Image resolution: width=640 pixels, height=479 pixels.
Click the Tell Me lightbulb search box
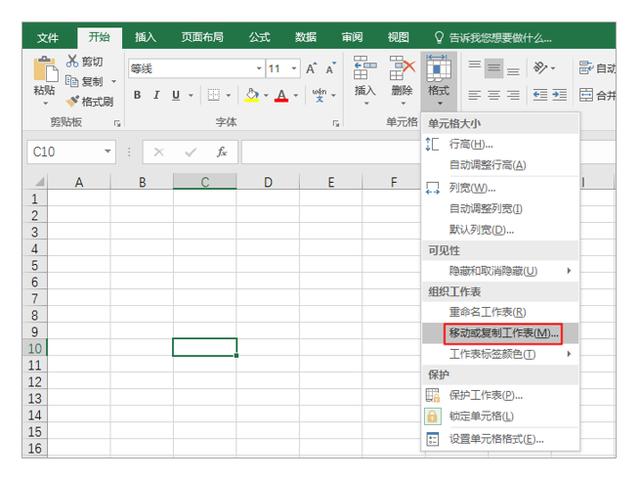[x=494, y=38]
